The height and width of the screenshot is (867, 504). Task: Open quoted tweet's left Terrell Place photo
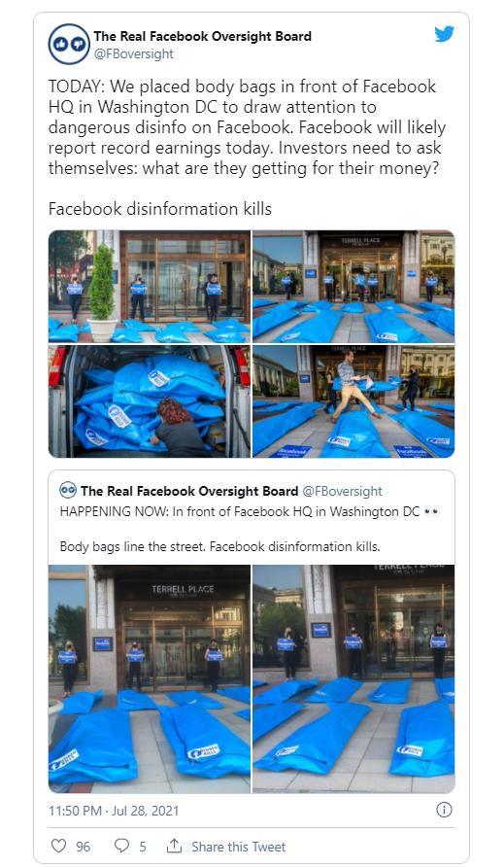click(x=150, y=679)
